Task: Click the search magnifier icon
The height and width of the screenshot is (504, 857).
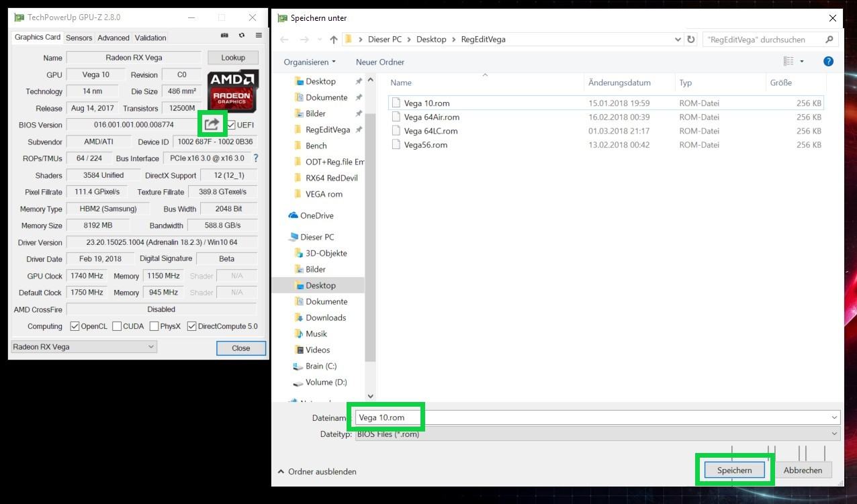Action: click(829, 40)
